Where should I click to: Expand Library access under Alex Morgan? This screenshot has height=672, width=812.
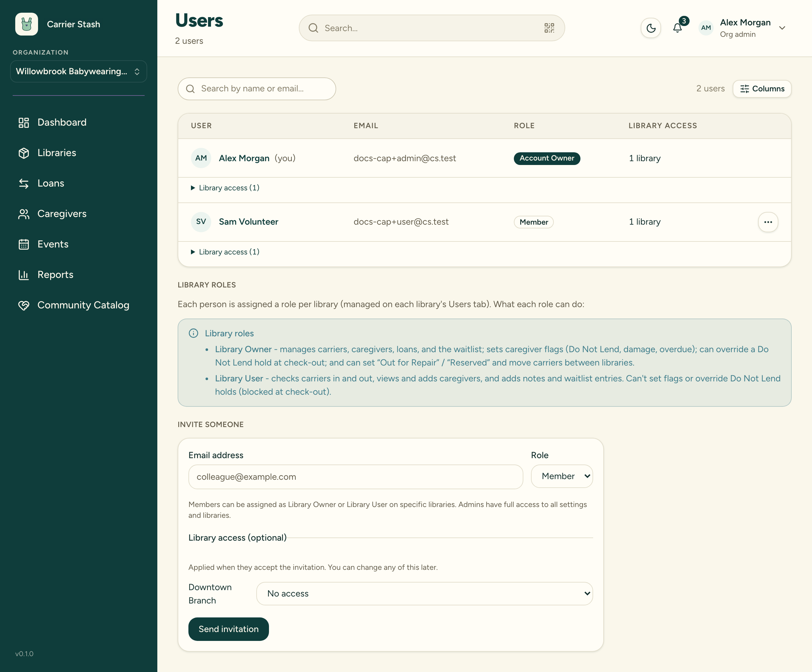225,188
